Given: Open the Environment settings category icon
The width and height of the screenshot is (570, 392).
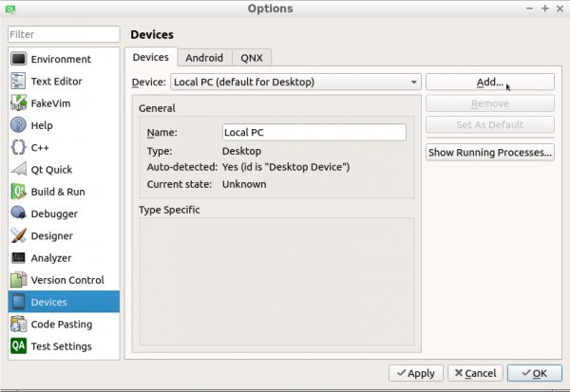Looking at the screenshot, I should 18,59.
